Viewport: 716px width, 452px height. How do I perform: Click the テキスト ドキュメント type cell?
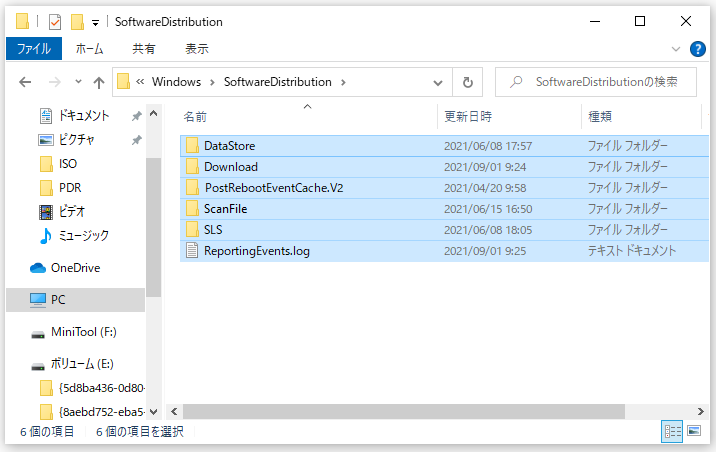[x=632, y=251]
